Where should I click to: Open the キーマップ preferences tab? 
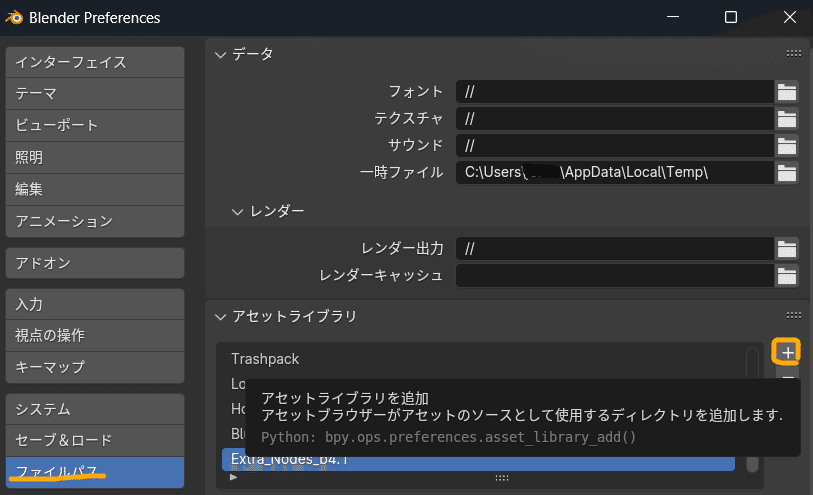[95, 367]
